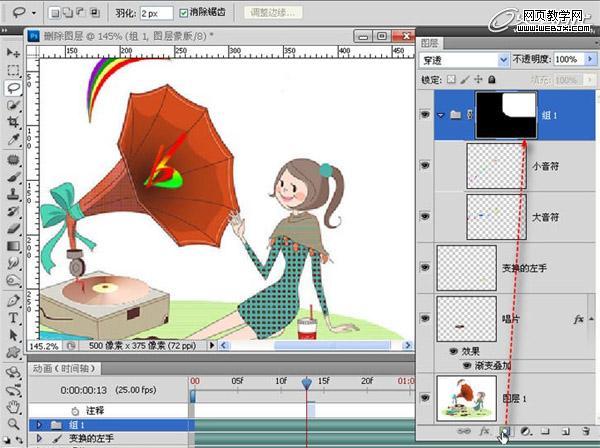The height and width of the screenshot is (448, 600).
Task: Select the Move tool
Action: pos(13,52)
